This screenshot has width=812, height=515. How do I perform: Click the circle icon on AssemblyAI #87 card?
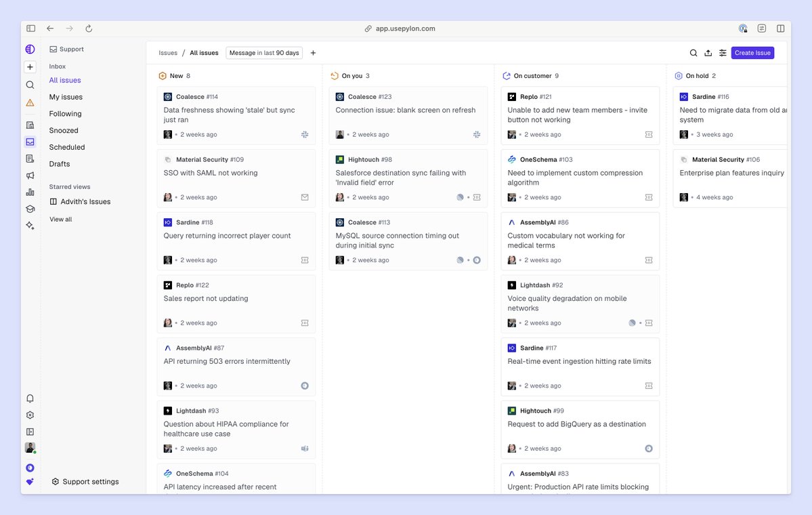(305, 386)
